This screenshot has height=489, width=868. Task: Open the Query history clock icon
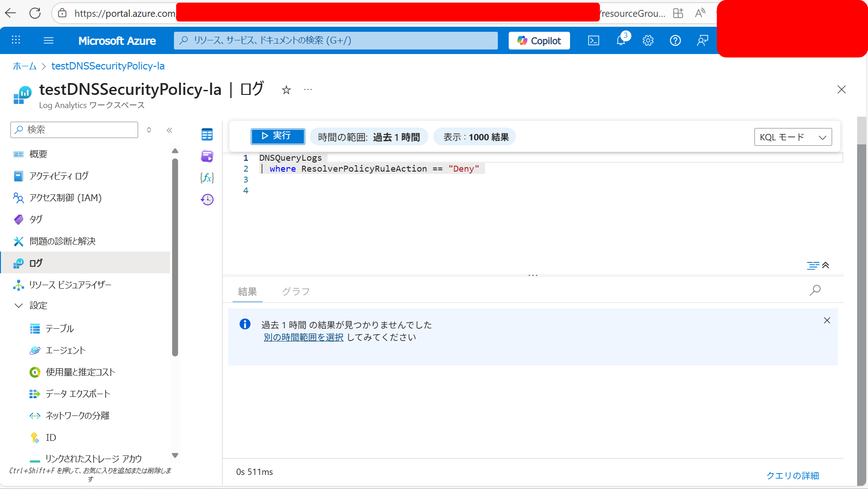[207, 199]
